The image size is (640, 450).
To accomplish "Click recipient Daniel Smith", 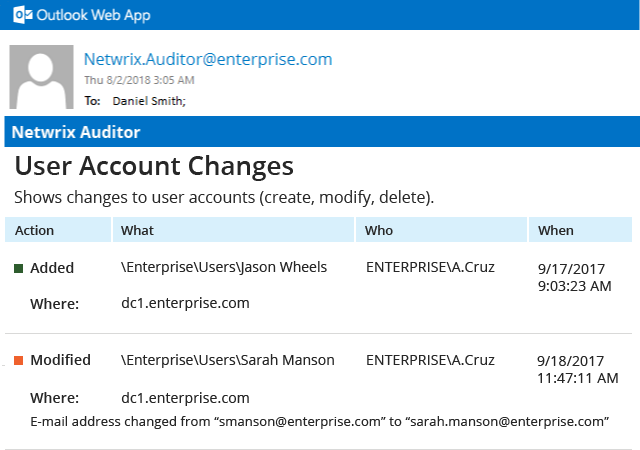I will (x=149, y=101).
